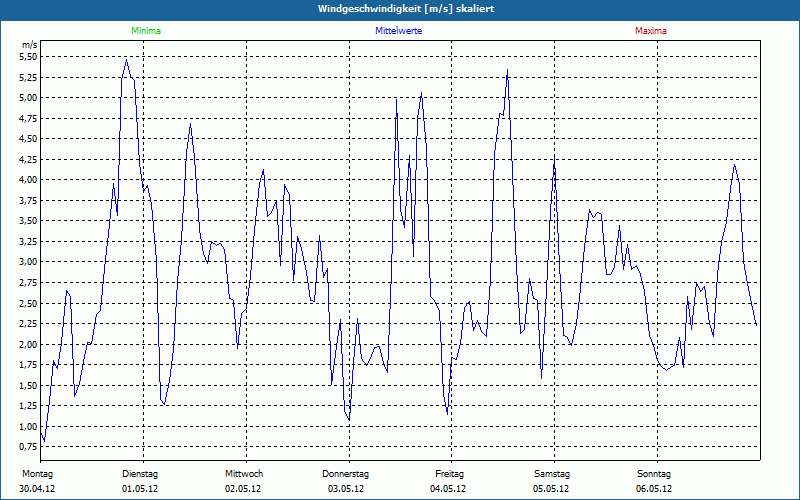Click the 30.04.12 date label
The width and height of the screenshot is (800, 500).
click(x=37, y=489)
